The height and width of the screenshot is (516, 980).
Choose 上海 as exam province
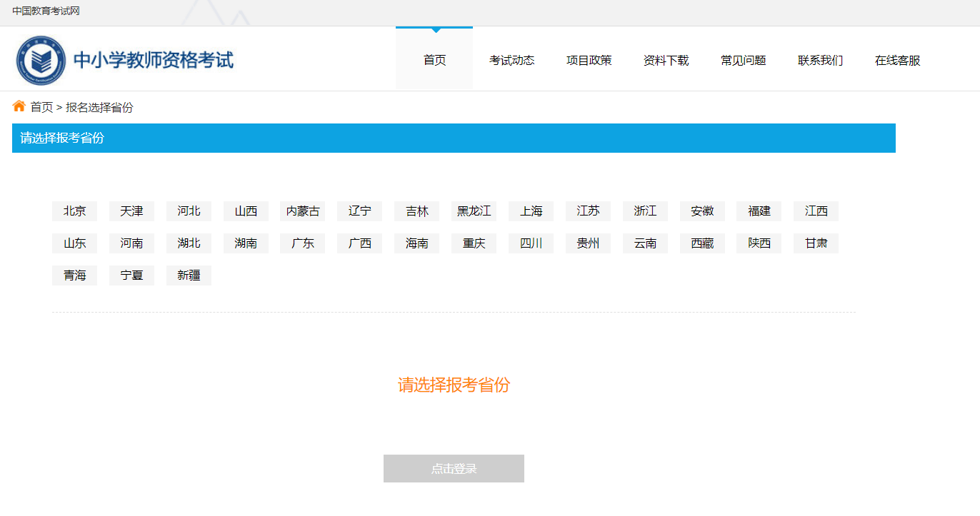pyautogui.click(x=531, y=211)
